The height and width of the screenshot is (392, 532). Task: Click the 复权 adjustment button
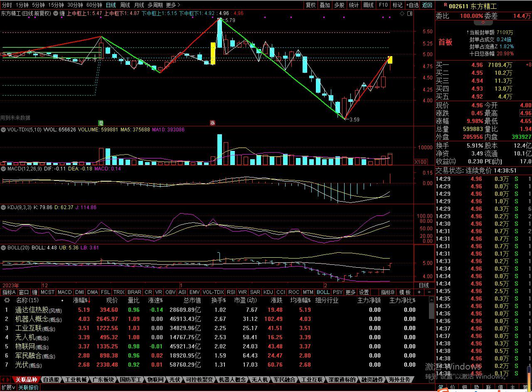310,5
